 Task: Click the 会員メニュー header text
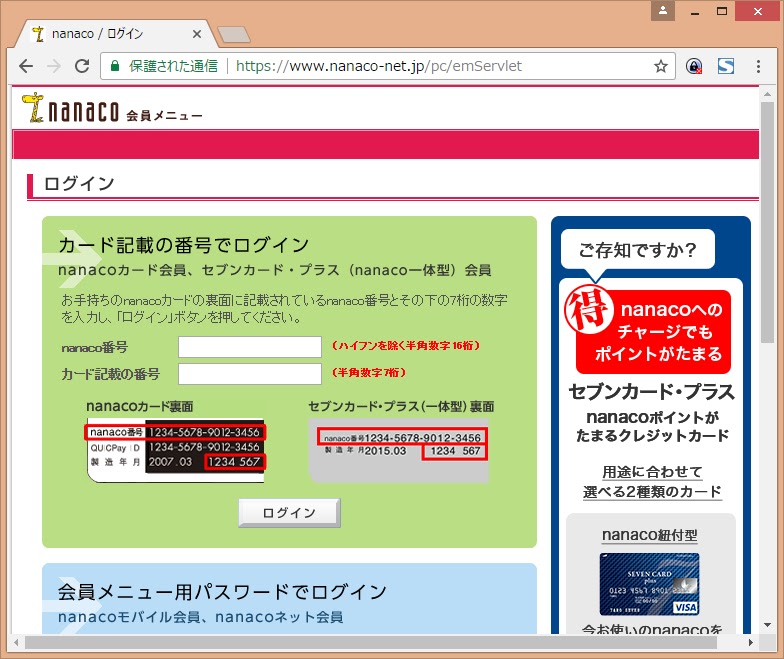(164, 116)
